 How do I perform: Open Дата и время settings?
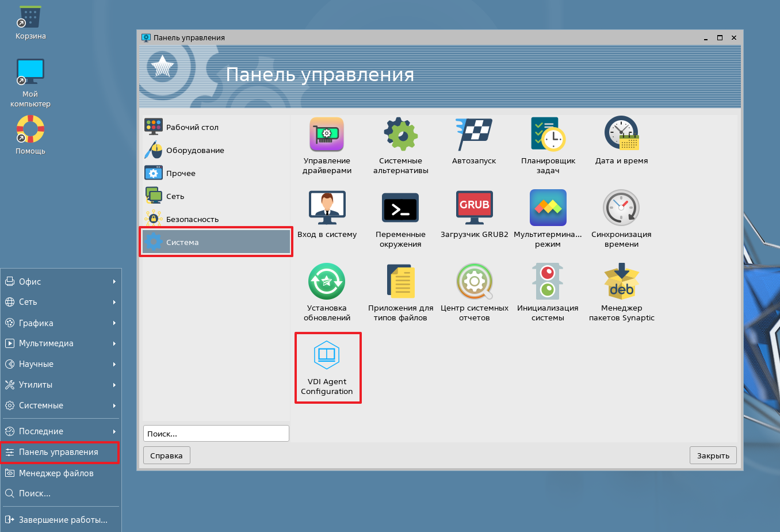coord(621,135)
